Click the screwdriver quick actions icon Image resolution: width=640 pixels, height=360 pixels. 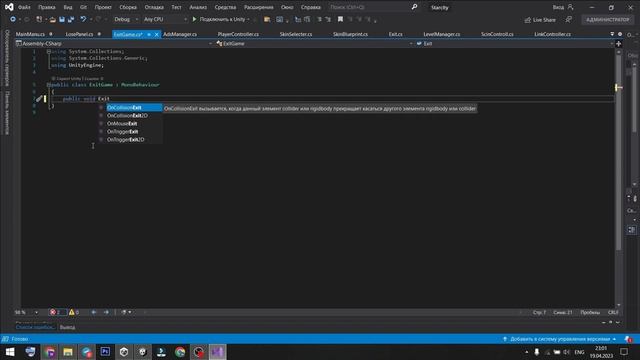[39, 98]
